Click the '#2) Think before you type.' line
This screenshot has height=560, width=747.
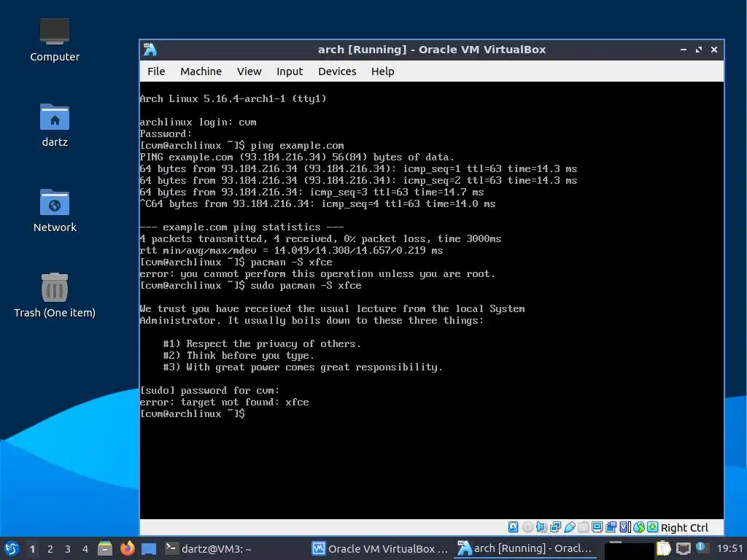pyautogui.click(x=239, y=355)
